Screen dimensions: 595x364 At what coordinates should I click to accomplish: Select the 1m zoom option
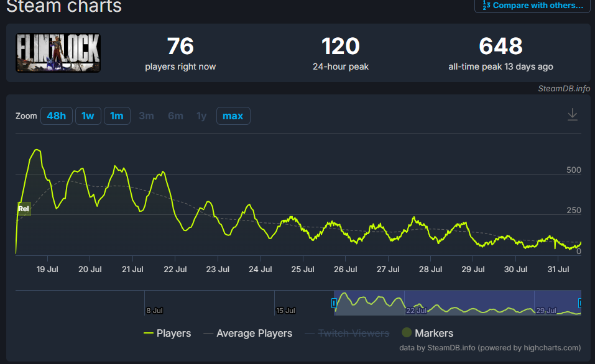(x=117, y=116)
